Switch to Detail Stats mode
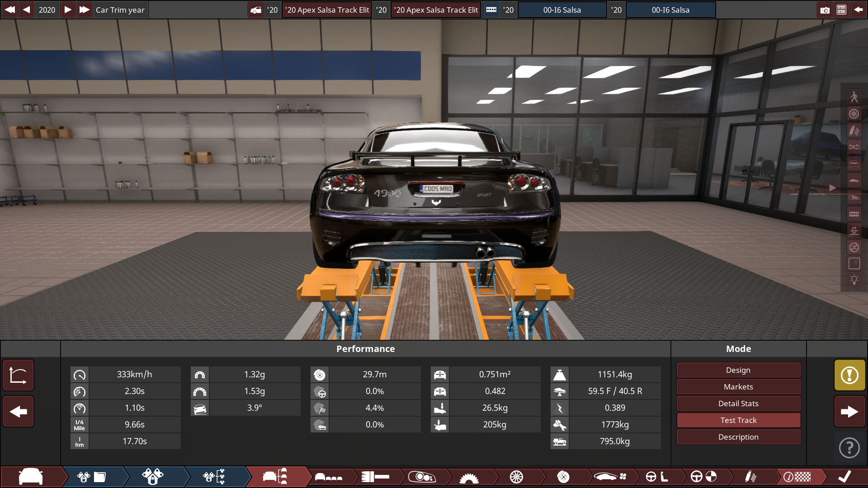 738,403
